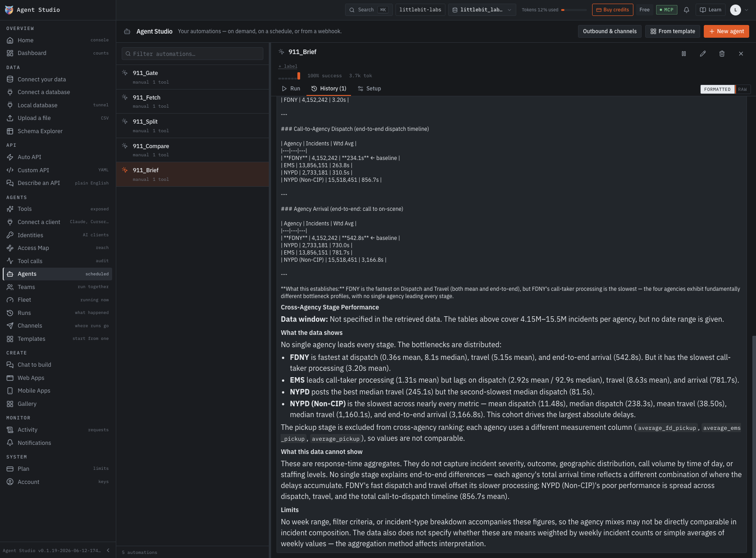Select the 911_Split automation
This screenshot has width=756, height=558.
pos(193,126)
